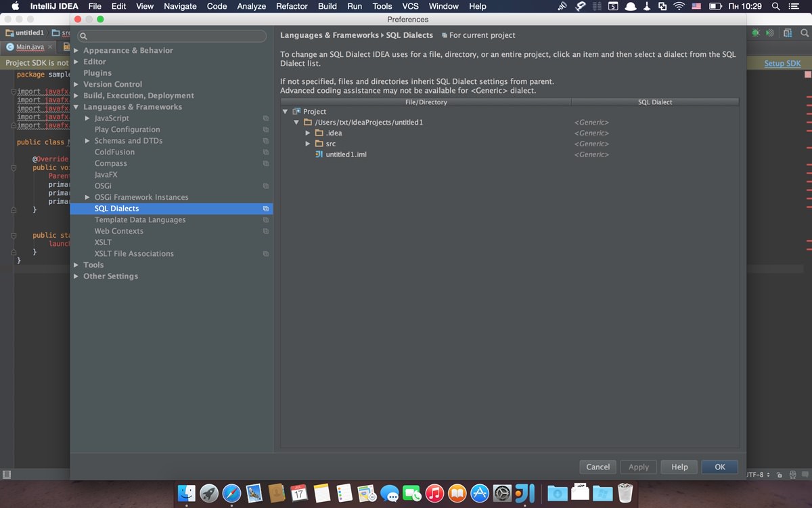The height and width of the screenshot is (508, 812).
Task: Expand the Tools settings group
Action: 76,265
